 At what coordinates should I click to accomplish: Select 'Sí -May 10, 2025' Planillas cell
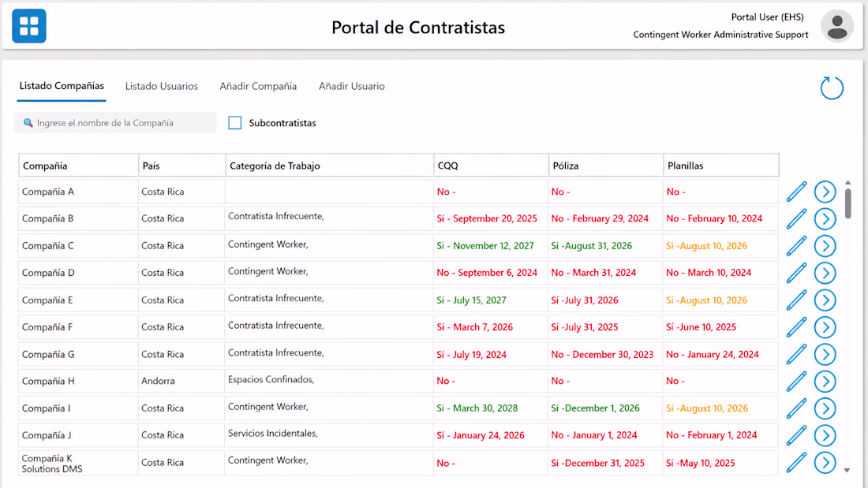720,463
